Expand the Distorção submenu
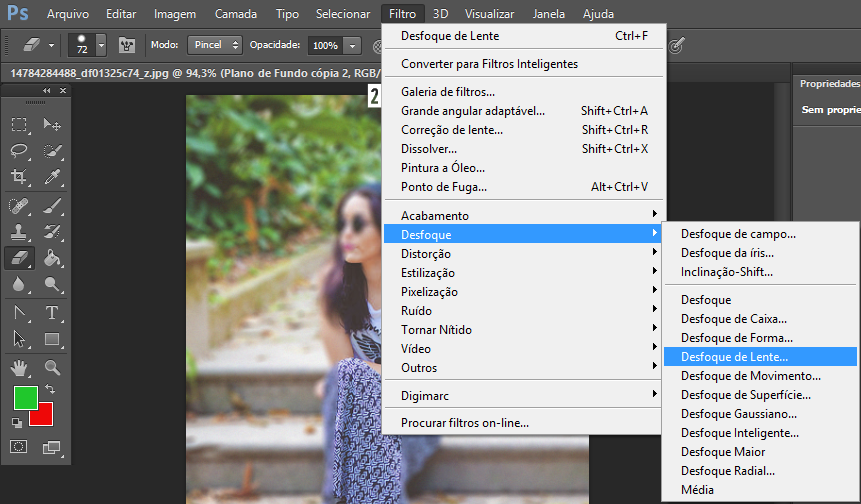 point(524,254)
